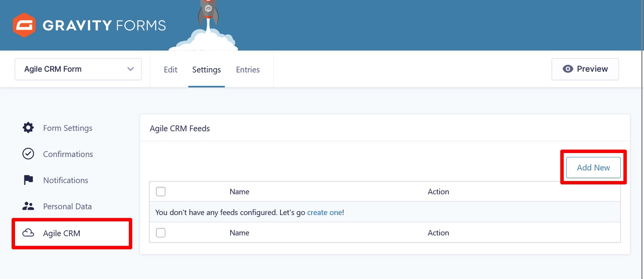
Task: Click the Form Settings gear icon
Action: click(x=28, y=128)
